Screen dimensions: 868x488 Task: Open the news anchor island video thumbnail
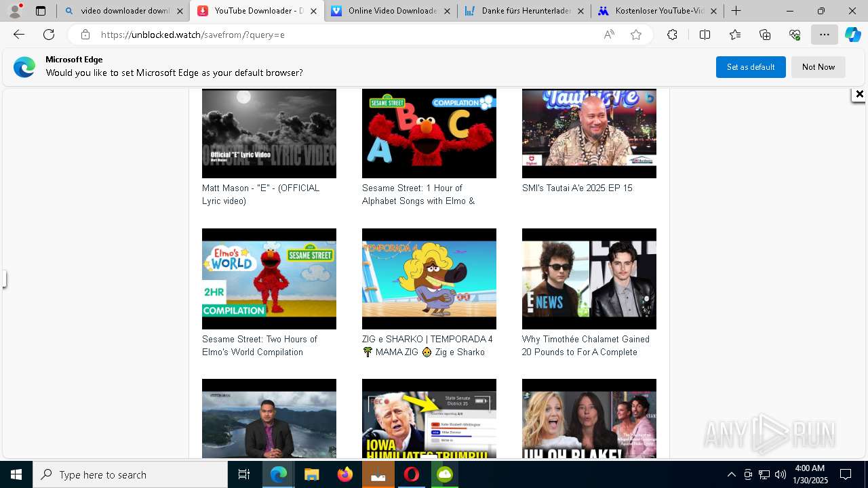269,419
